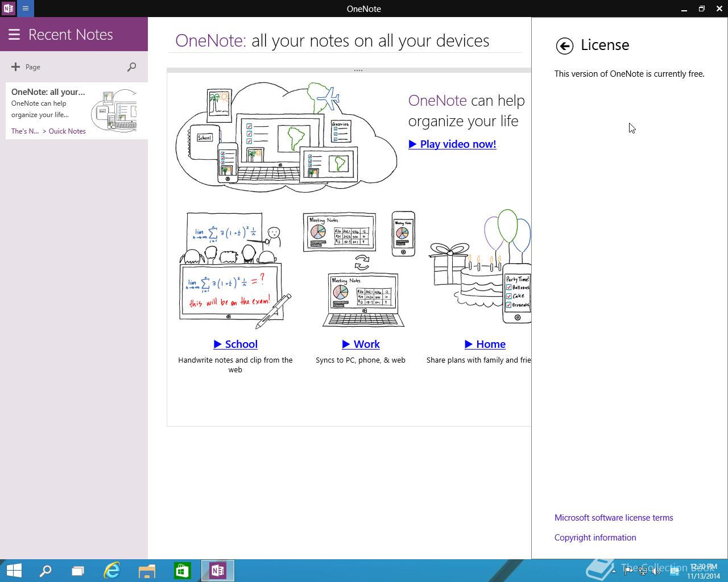Open the Windows Store taskbar icon
Image resolution: width=728 pixels, height=582 pixels.
(x=182, y=571)
